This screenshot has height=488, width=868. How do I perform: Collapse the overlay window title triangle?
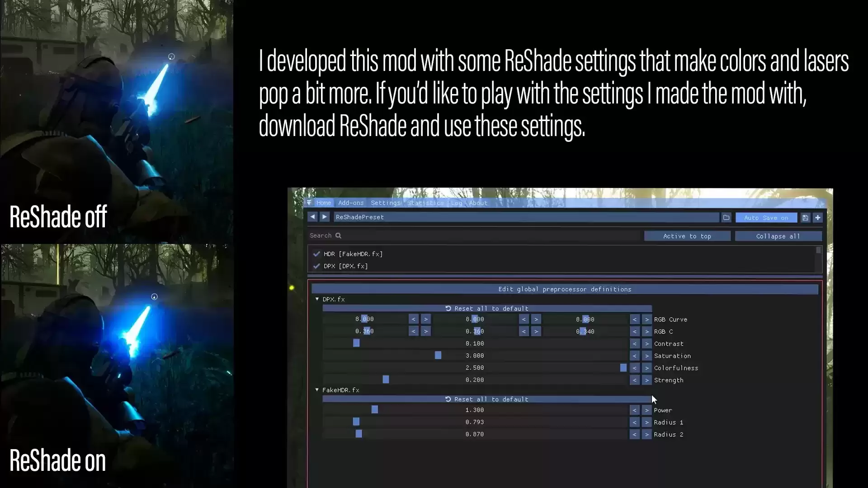309,203
